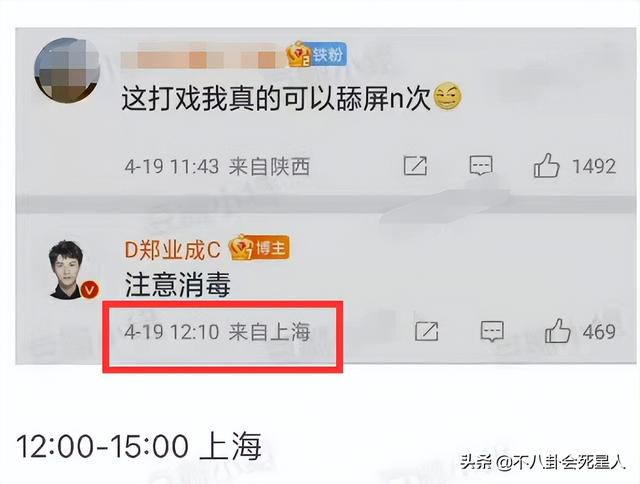The width and height of the screenshot is (640, 484).
Task: Click the 铁粉 fan badge
Action: 317,54
